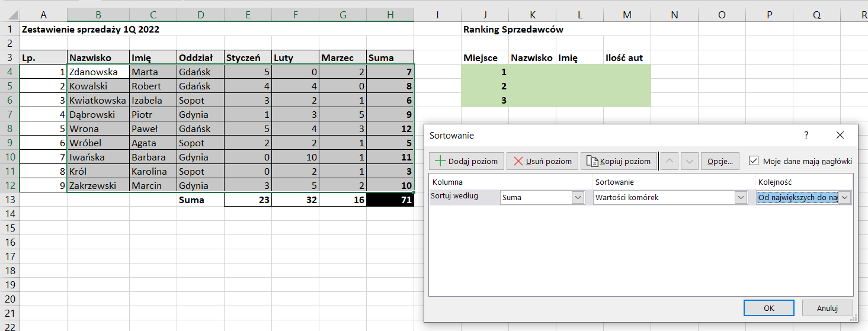Screen dimensions: 868x331
Task: Confirm sorting with OK
Action: click(x=769, y=308)
